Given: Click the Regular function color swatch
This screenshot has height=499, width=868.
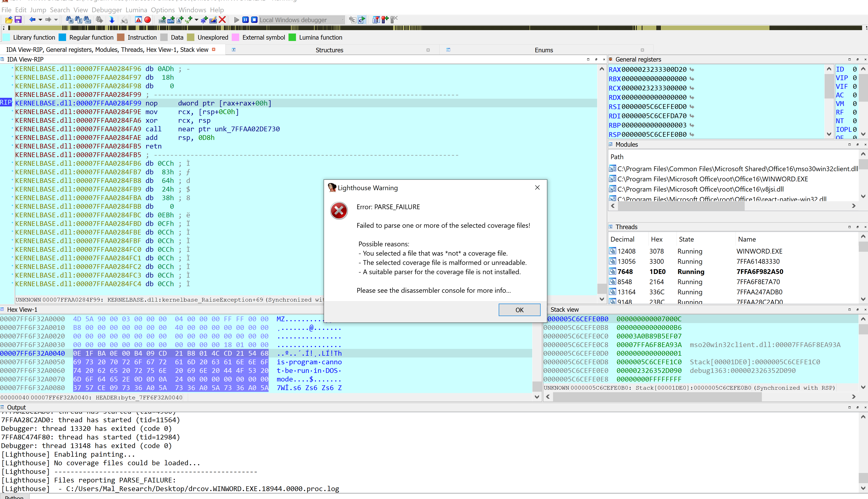Looking at the screenshot, I should (62, 37).
